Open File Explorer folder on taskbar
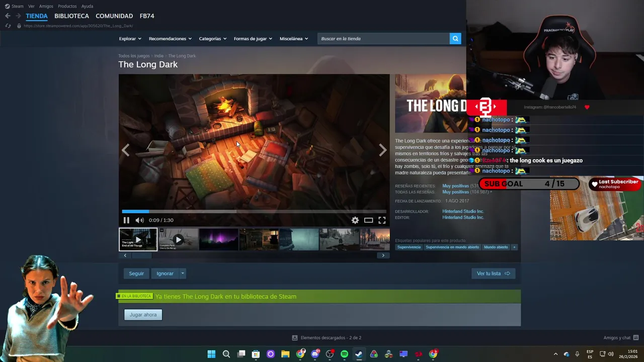This screenshot has width=644, height=362. click(285, 354)
